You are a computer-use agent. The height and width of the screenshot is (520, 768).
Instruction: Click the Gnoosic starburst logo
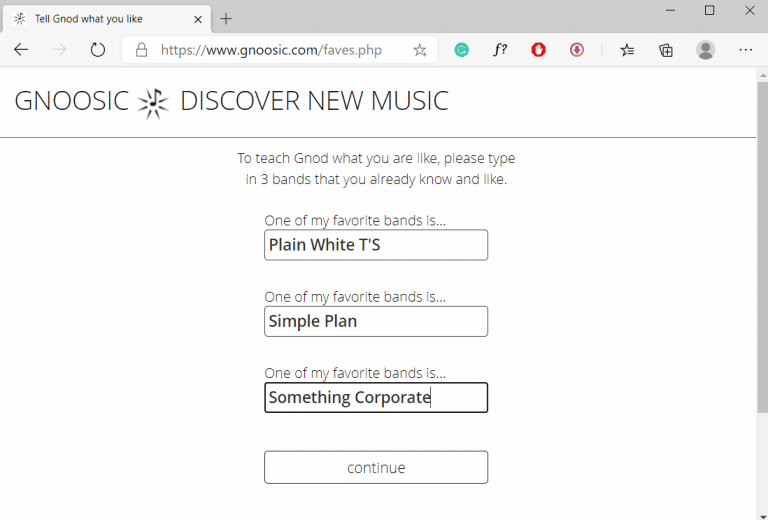click(x=153, y=103)
